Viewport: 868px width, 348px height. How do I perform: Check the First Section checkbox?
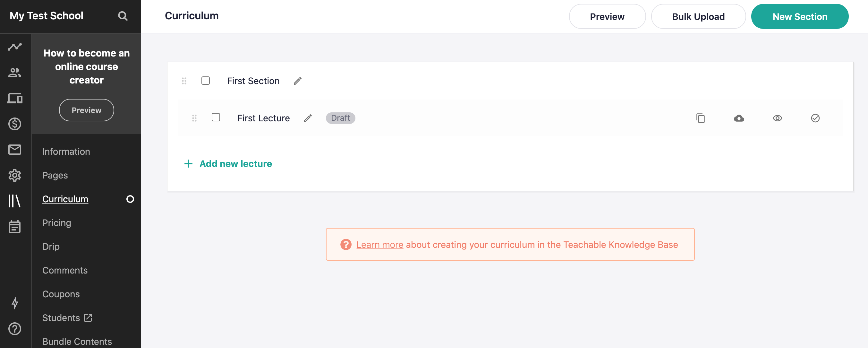pos(206,81)
